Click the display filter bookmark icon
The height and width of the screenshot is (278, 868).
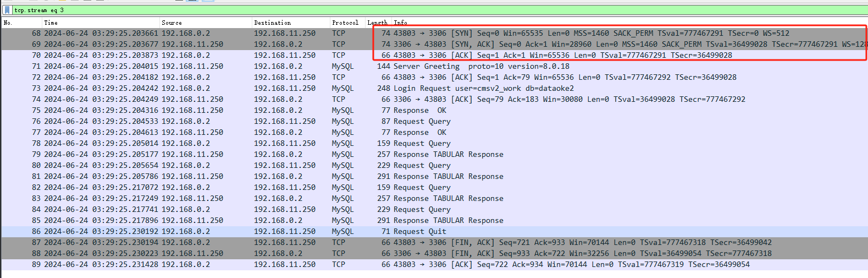coord(7,10)
